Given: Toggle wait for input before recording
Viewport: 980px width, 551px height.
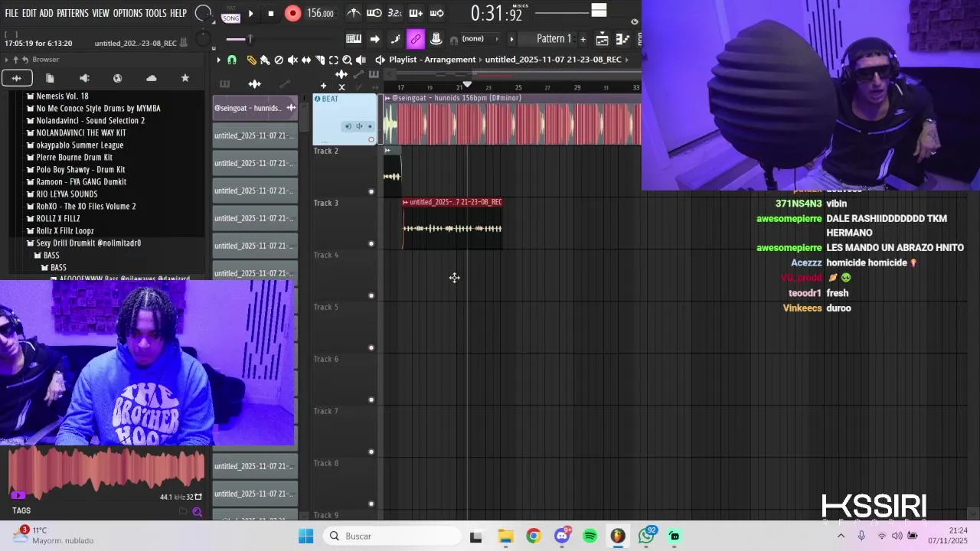Looking at the screenshot, I should click(374, 13).
